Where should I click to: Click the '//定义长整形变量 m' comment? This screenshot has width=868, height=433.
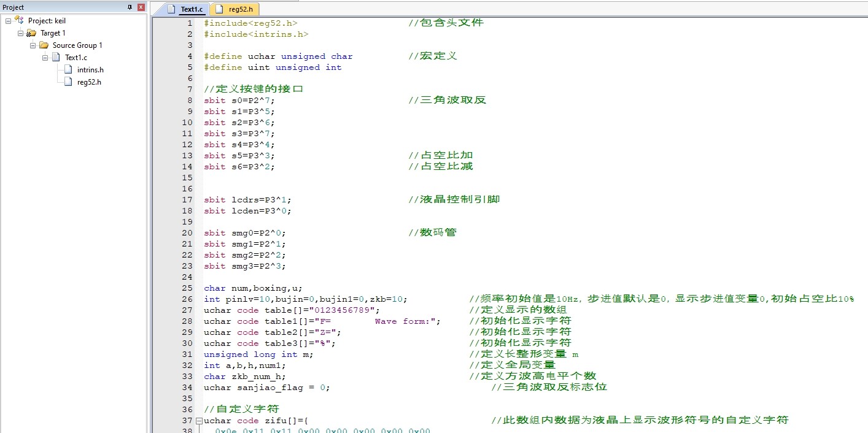tap(524, 354)
